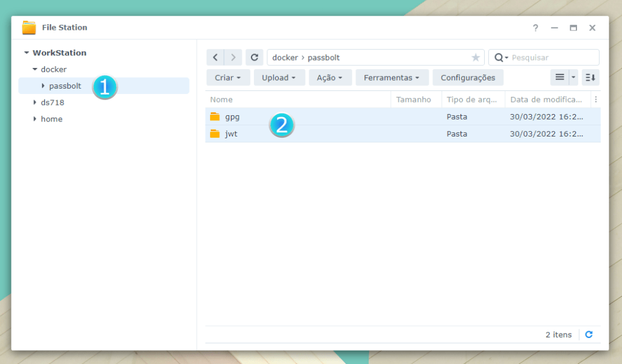622x364 pixels.
Task: Open the Upload dropdown menu
Action: point(279,78)
